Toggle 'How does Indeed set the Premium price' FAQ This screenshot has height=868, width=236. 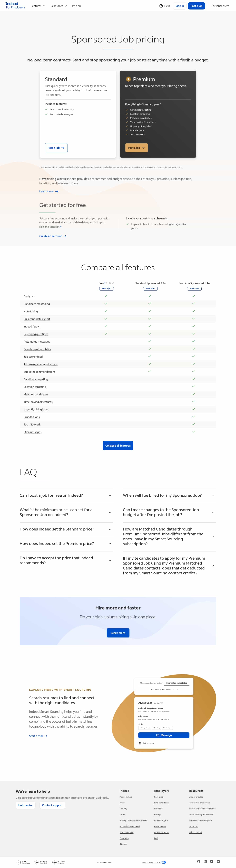click(x=66, y=543)
